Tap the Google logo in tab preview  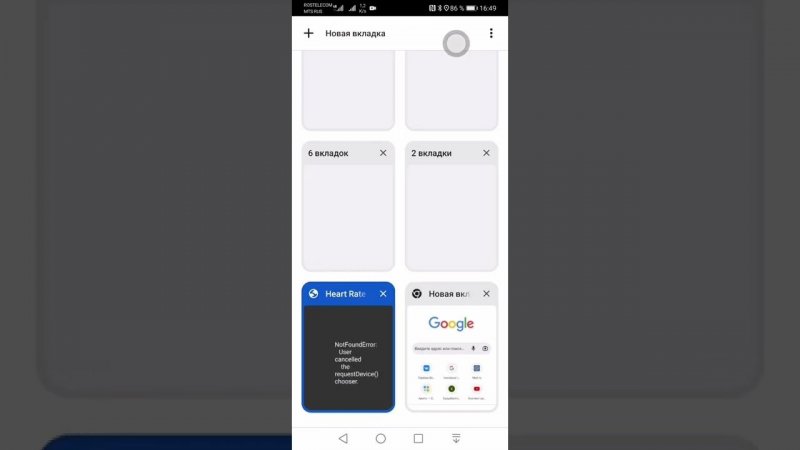click(x=451, y=323)
